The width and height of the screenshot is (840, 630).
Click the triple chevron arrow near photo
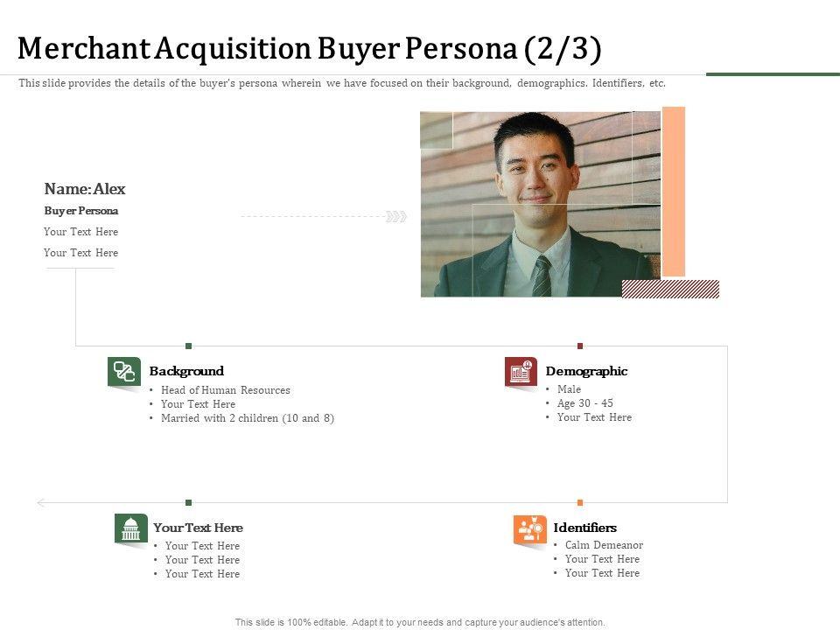[x=397, y=216]
